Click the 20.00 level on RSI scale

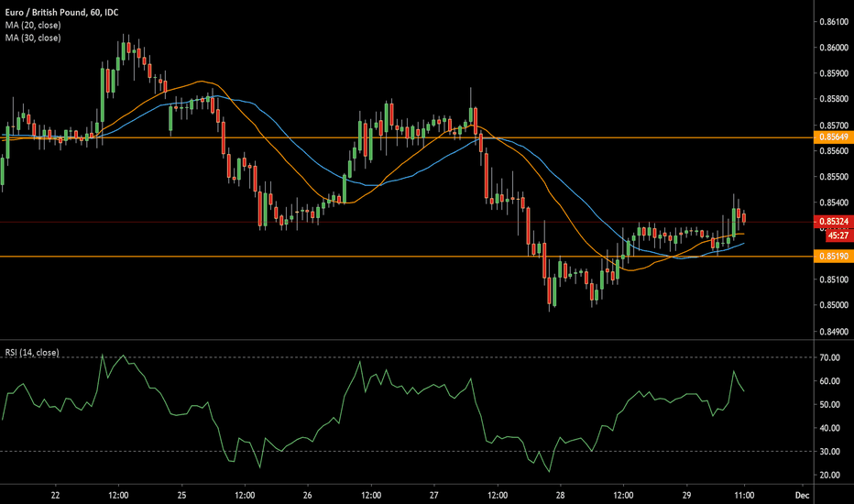[832, 475]
